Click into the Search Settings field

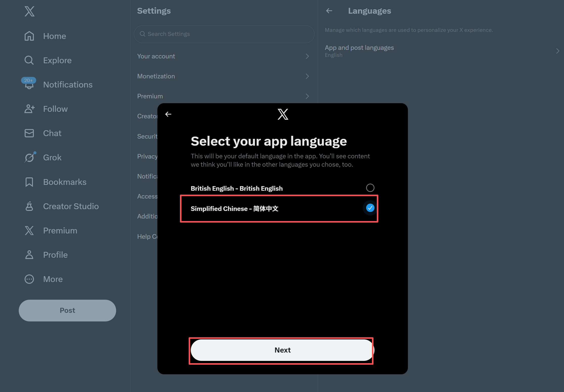tap(224, 34)
